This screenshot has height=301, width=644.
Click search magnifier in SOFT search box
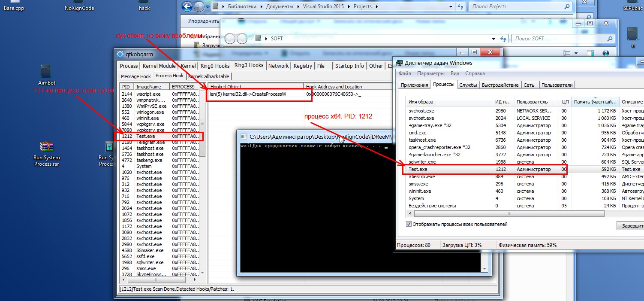click(610, 38)
